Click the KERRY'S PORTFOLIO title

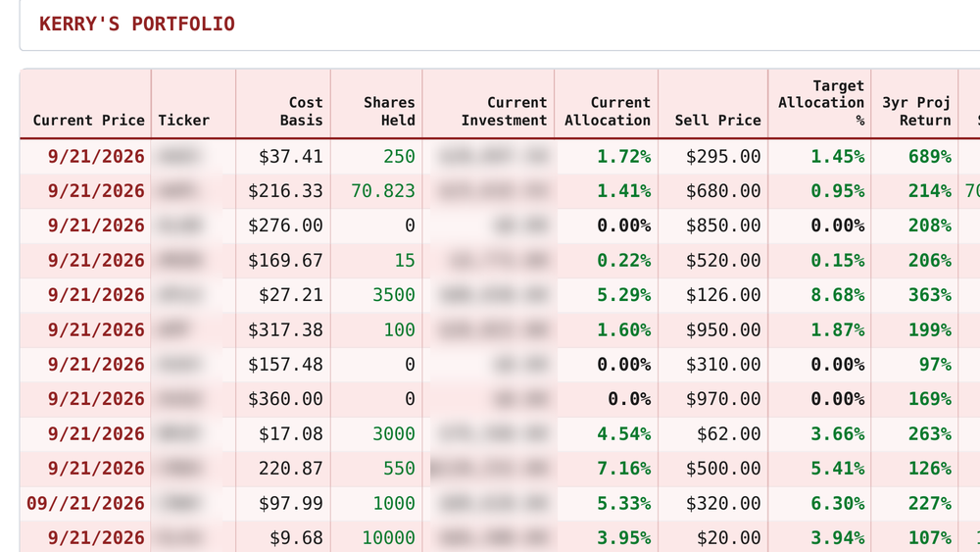(137, 24)
